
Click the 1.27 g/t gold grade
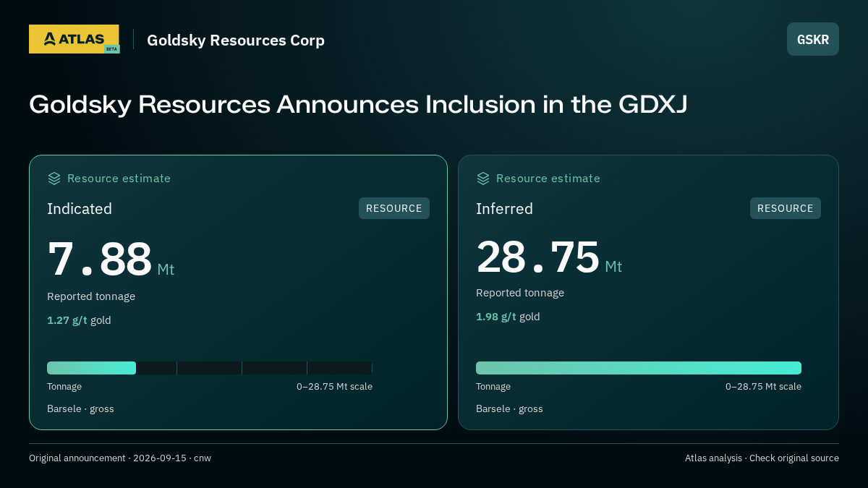[79, 320]
